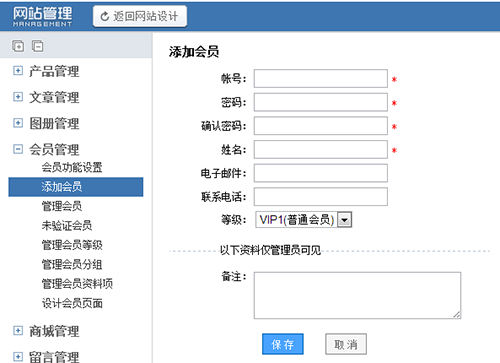
Task: Click the 帐号: field label
Action: tap(234, 79)
